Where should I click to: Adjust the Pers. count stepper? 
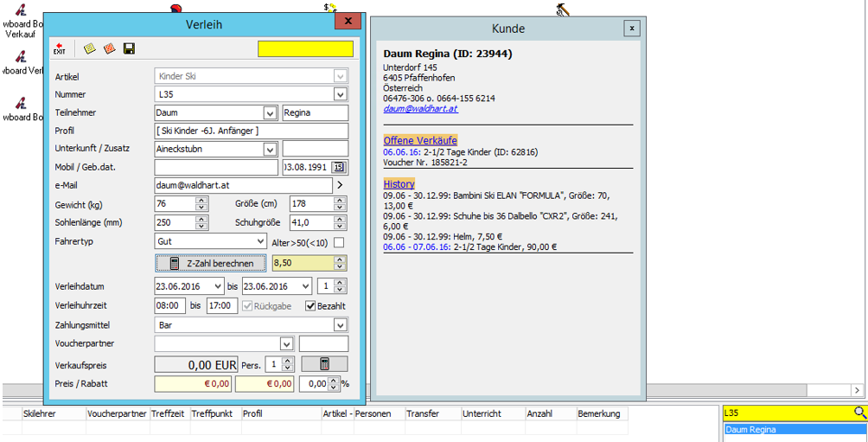click(287, 364)
